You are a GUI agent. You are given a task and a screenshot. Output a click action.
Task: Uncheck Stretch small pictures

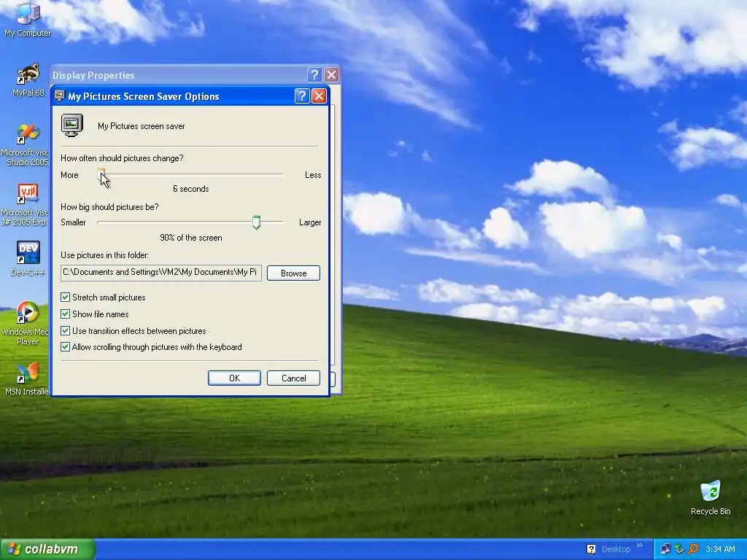tap(65, 297)
